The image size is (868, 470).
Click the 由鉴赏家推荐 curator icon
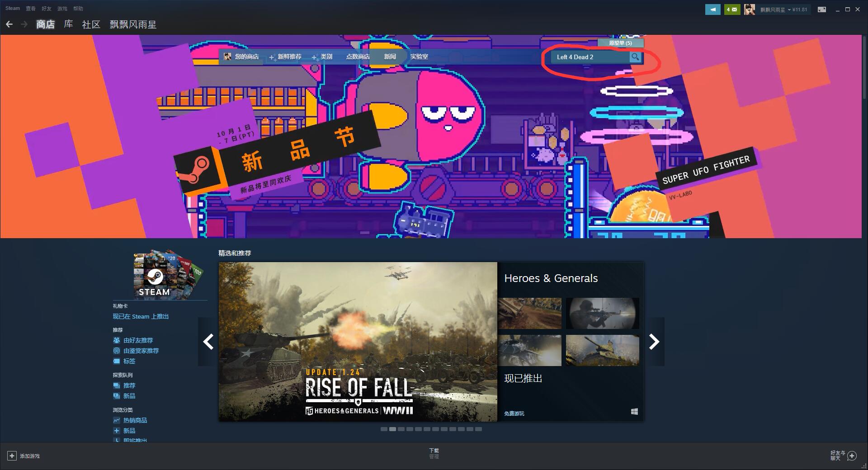click(117, 351)
